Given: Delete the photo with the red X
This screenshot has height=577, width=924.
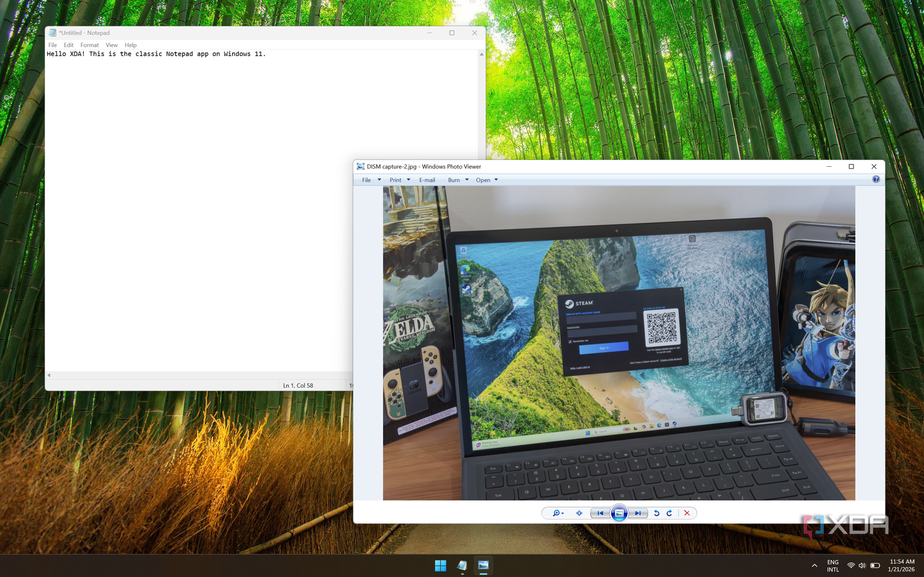Looking at the screenshot, I should 687,513.
